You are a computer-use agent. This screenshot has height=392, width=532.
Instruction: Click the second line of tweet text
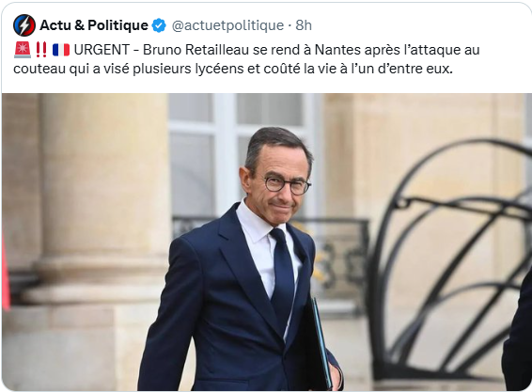point(233,69)
